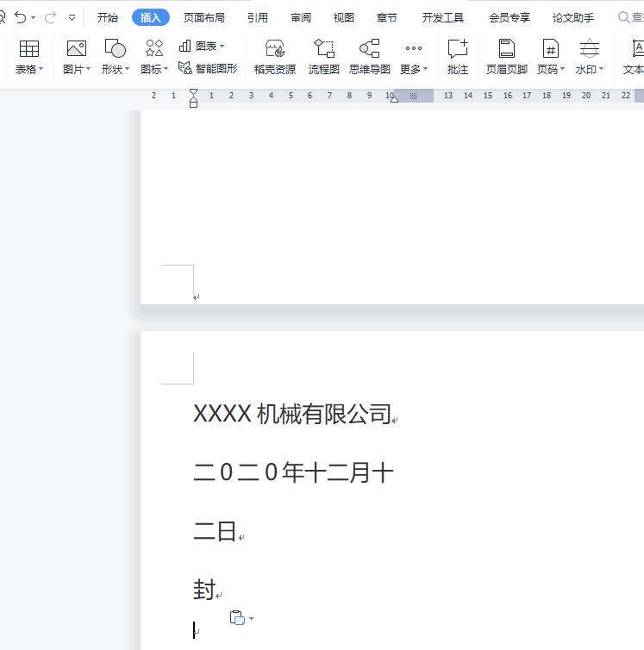
Task: Click the 形状 shapes icon
Action: click(x=116, y=48)
